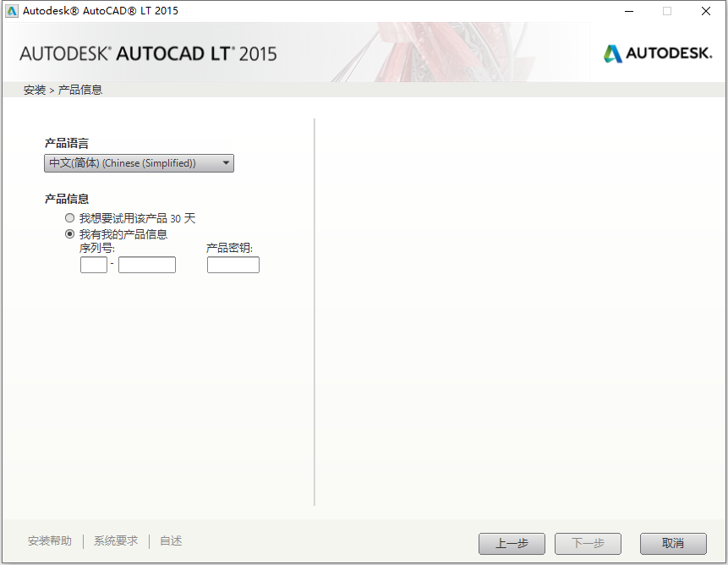This screenshot has width=728, height=565.
Task: Open the 产品语言 language dropdown
Action: tap(139, 163)
